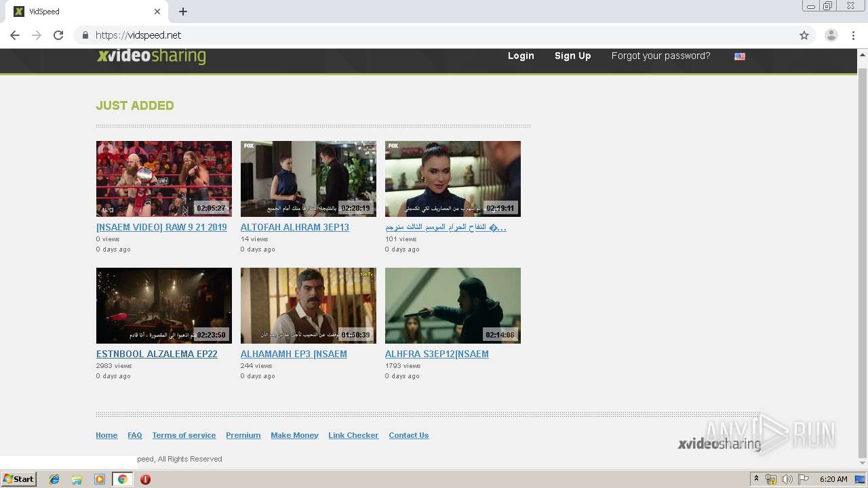868x488 pixels.
Task: Open the Chrome profile avatar menu
Action: [x=831, y=35]
